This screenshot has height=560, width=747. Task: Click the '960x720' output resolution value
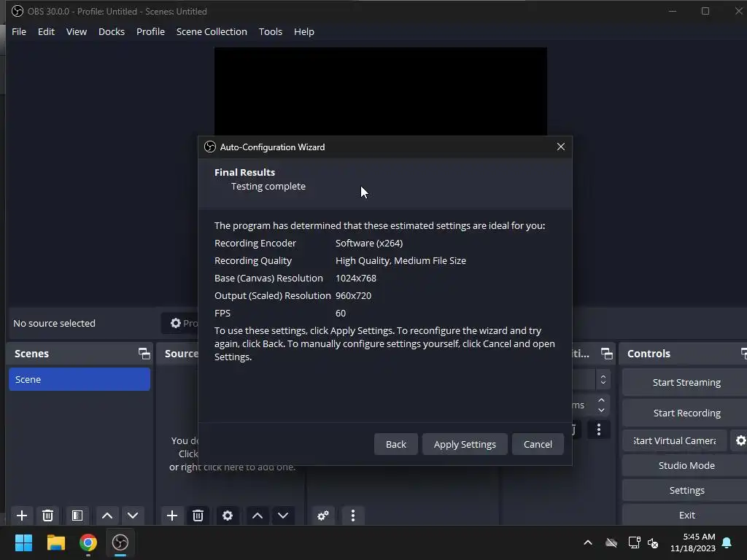[x=353, y=296]
